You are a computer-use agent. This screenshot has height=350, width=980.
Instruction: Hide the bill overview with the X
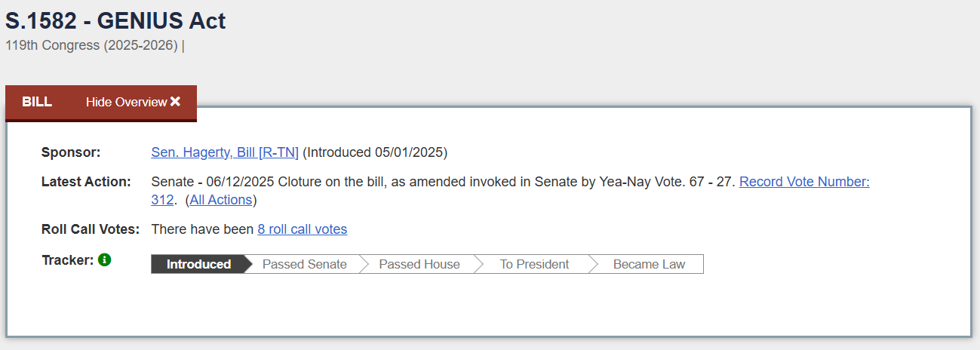175,102
